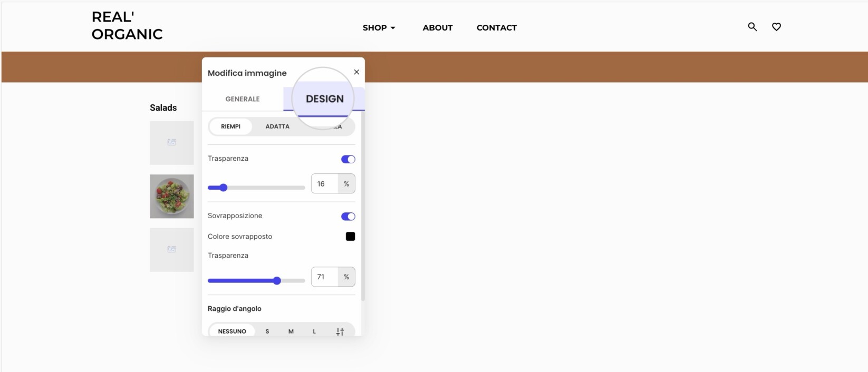Expand the SHOP dropdown menu

tap(379, 28)
